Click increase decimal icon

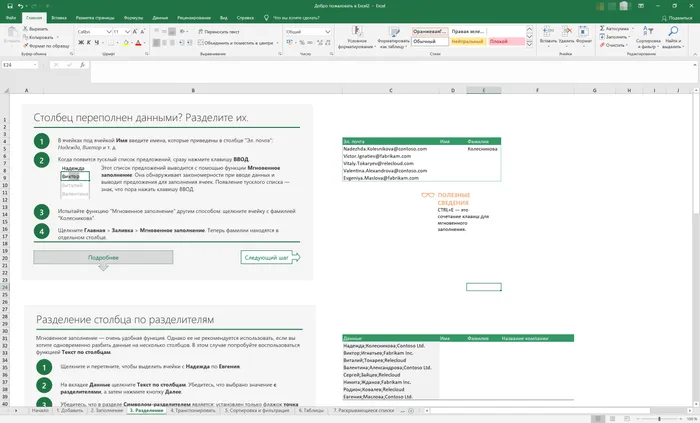point(320,42)
